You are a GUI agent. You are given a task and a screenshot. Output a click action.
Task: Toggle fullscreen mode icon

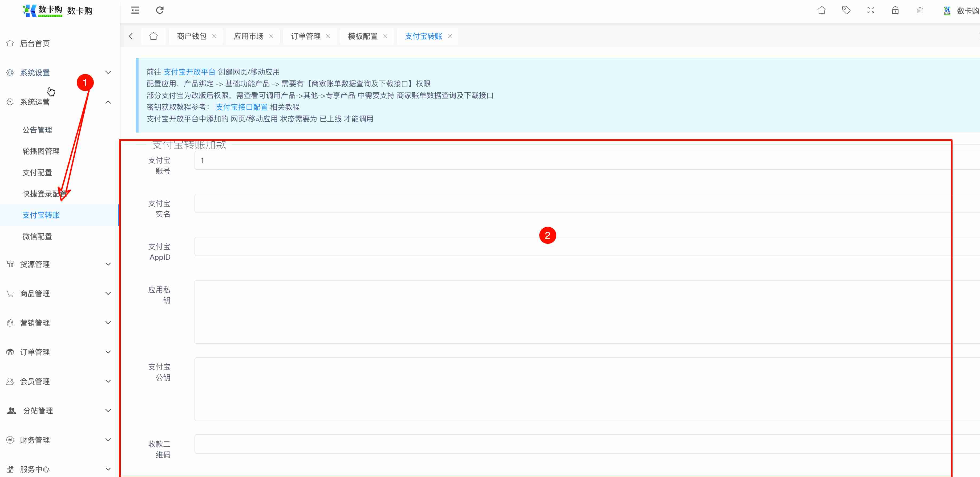[x=870, y=10]
